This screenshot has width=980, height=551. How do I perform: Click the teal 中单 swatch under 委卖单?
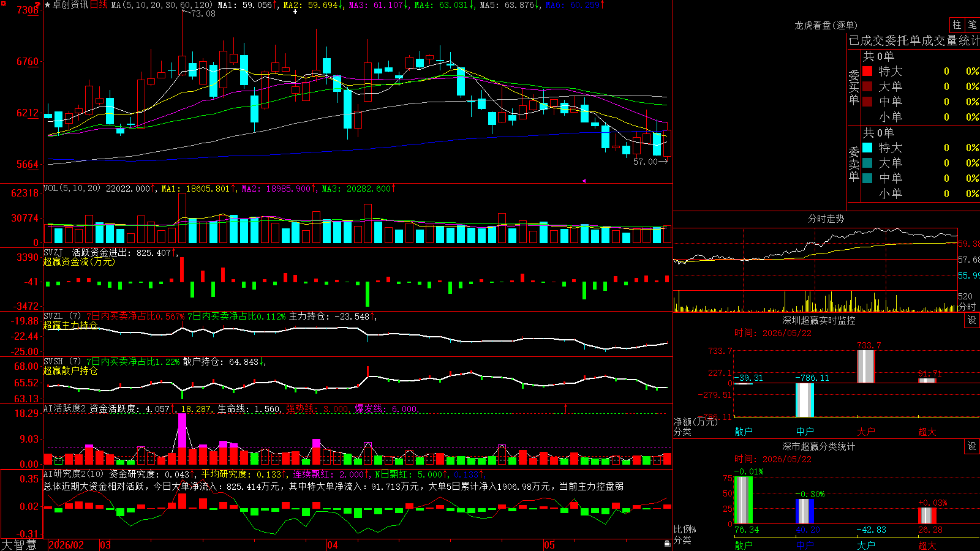tap(867, 178)
